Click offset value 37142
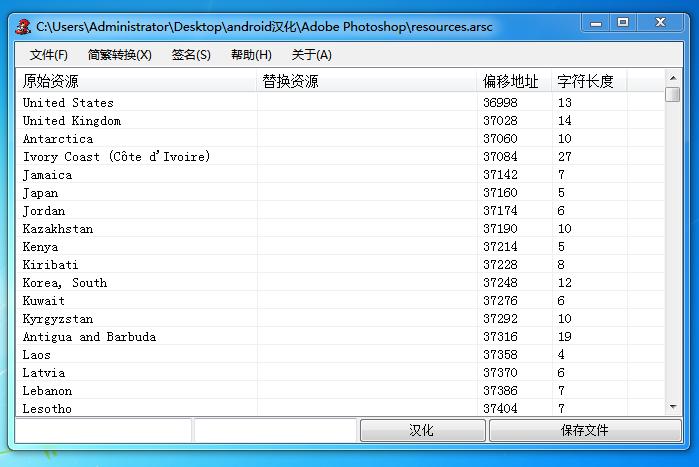Viewport: 699px width, 467px height. (x=500, y=175)
